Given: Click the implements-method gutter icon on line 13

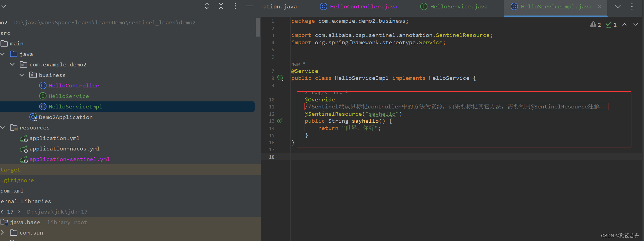Looking at the screenshot, I should 280,121.
